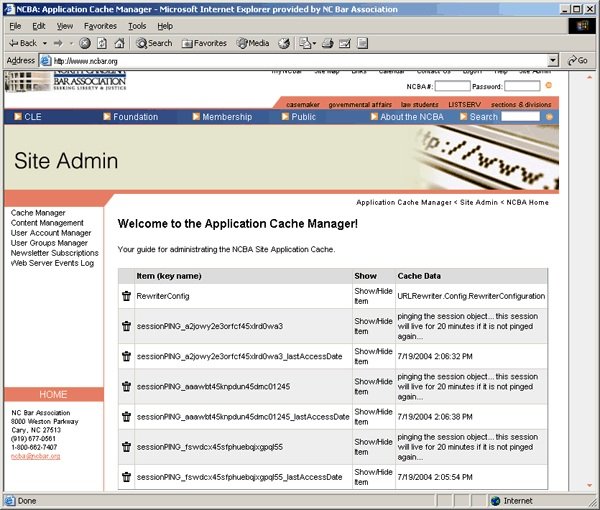The width and height of the screenshot is (600, 510).
Task: Open the Search pane from toolbar
Action: point(154,43)
